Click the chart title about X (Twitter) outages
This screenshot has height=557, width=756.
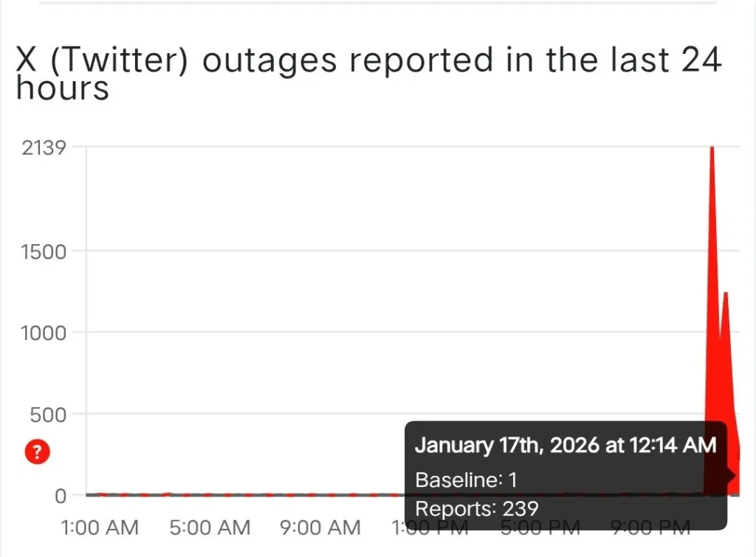[x=368, y=75]
